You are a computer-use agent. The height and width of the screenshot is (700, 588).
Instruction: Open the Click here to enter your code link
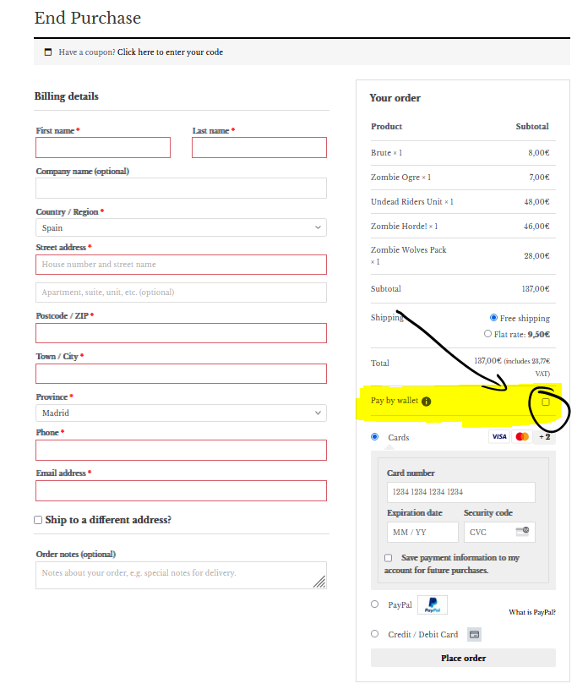tap(170, 52)
